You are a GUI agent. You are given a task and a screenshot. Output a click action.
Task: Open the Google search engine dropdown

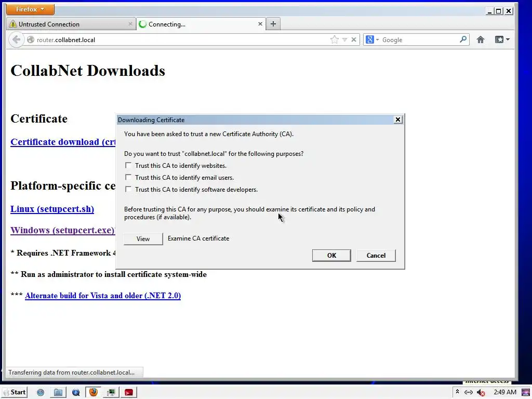pyautogui.click(x=372, y=39)
